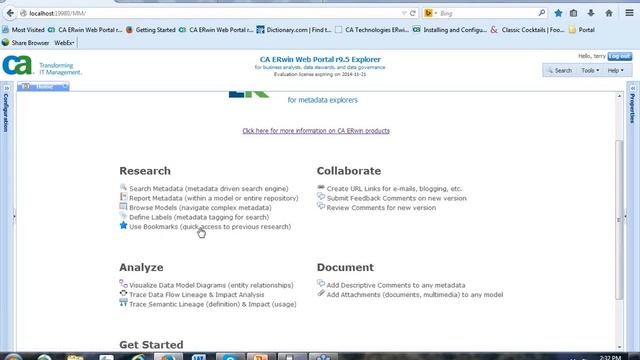640x360 pixels.
Task: Open the WebEx bookmark menu
Action: pyautogui.click(x=64, y=42)
